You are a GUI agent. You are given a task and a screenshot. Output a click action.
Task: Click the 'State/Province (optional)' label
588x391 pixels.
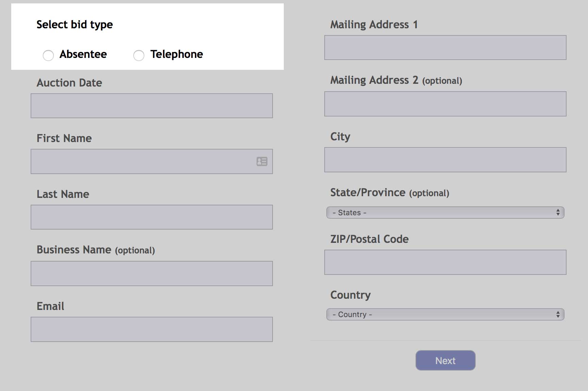point(390,193)
